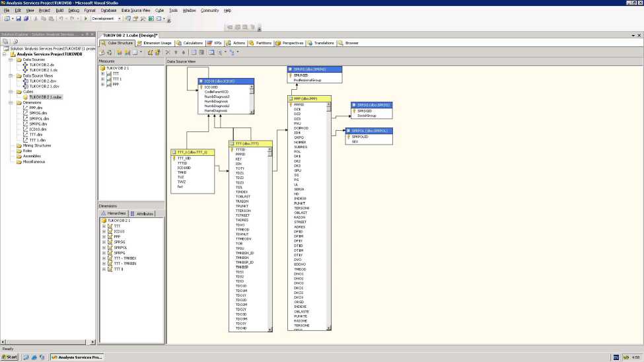Viewport: 644px width, 362px height.
Task: Switch to the KPIs tab
Action: pyautogui.click(x=215, y=43)
